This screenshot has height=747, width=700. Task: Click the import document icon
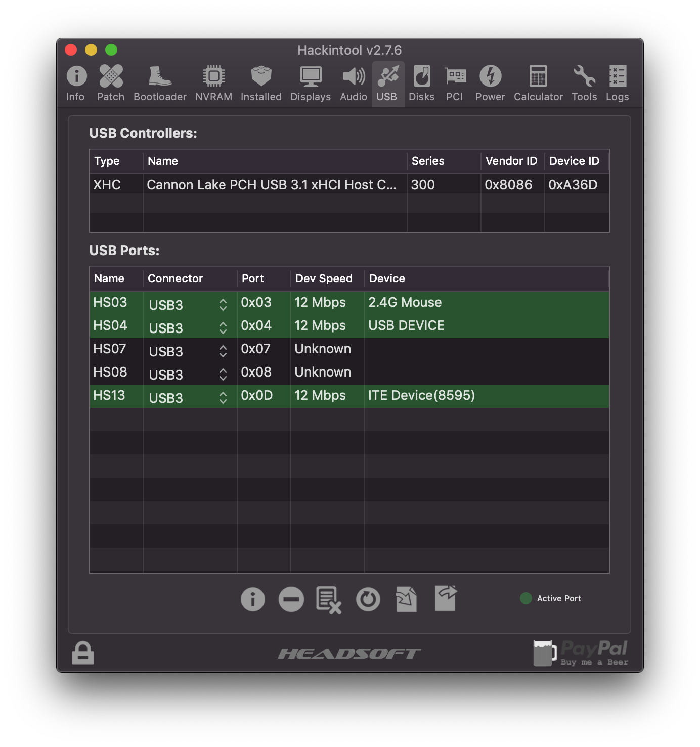point(406,599)
